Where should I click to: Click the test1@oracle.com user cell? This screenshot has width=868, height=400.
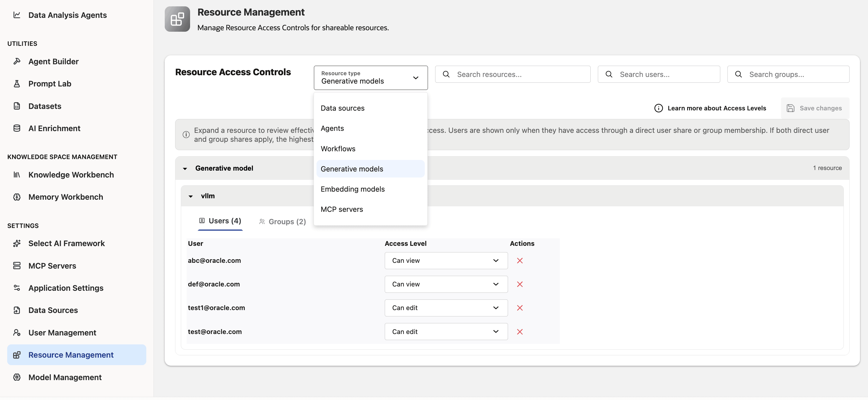click(216, 308)
